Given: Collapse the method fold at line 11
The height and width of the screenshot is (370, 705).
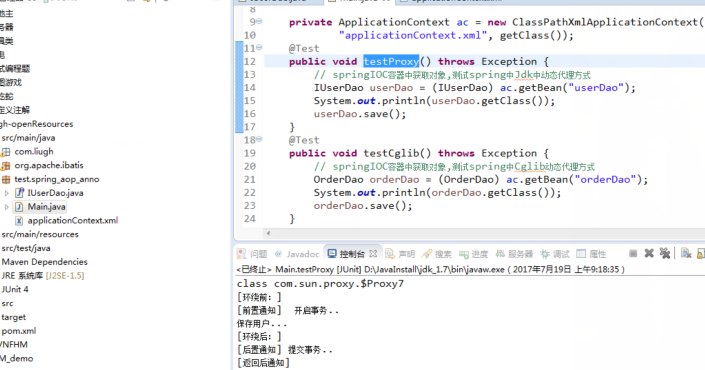Looking at the screenshot, I should click(259, 47).
